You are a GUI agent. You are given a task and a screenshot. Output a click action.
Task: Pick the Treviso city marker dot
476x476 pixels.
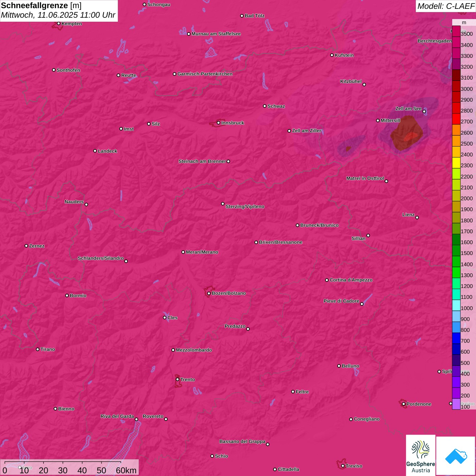(x=343, y=466)
